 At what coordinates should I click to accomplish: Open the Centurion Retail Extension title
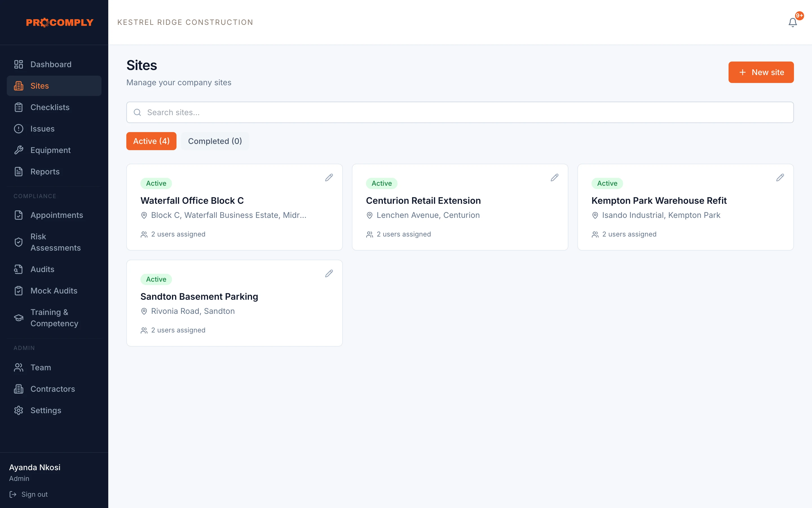tap(423, 201)
